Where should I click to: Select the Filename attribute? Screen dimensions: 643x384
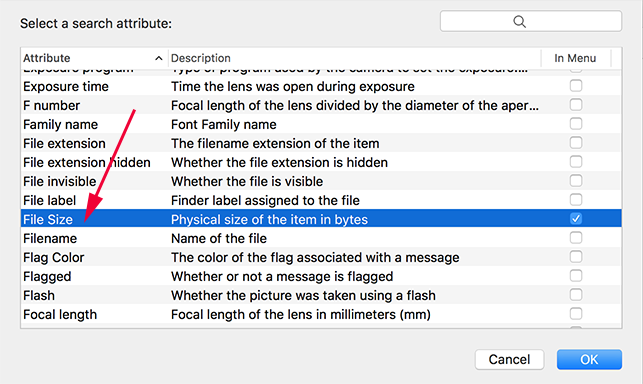(50, 238)
